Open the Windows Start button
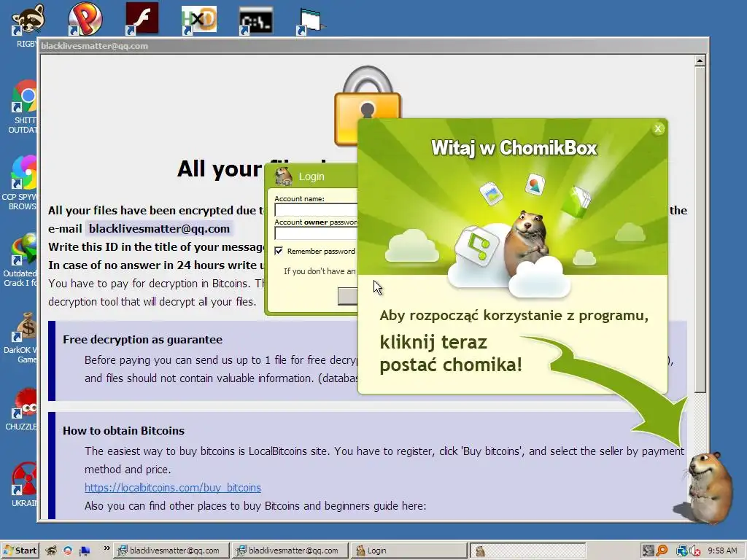Viewport: 747px width, 560px height. pos(20,551)
